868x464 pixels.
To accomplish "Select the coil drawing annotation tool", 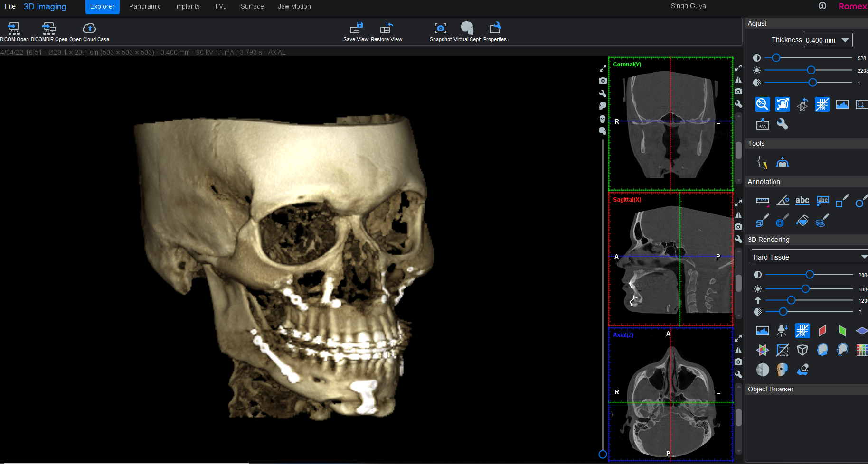I will point(822,221).
